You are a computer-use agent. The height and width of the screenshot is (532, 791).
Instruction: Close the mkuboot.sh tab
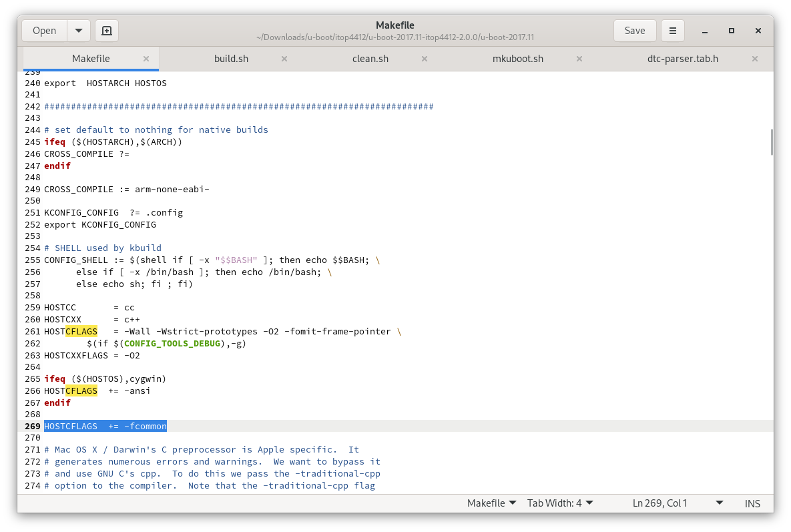pos(579,59)
